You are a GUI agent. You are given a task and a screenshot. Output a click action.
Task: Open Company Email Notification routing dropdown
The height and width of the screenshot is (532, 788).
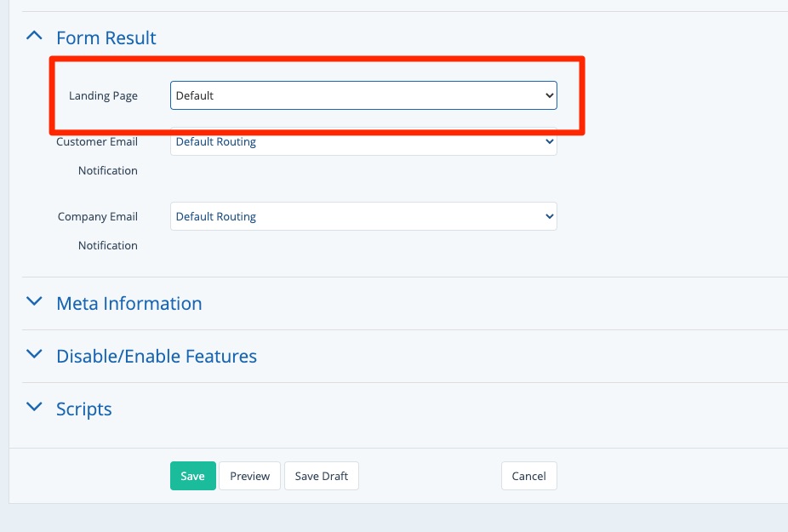click(363, 217)
